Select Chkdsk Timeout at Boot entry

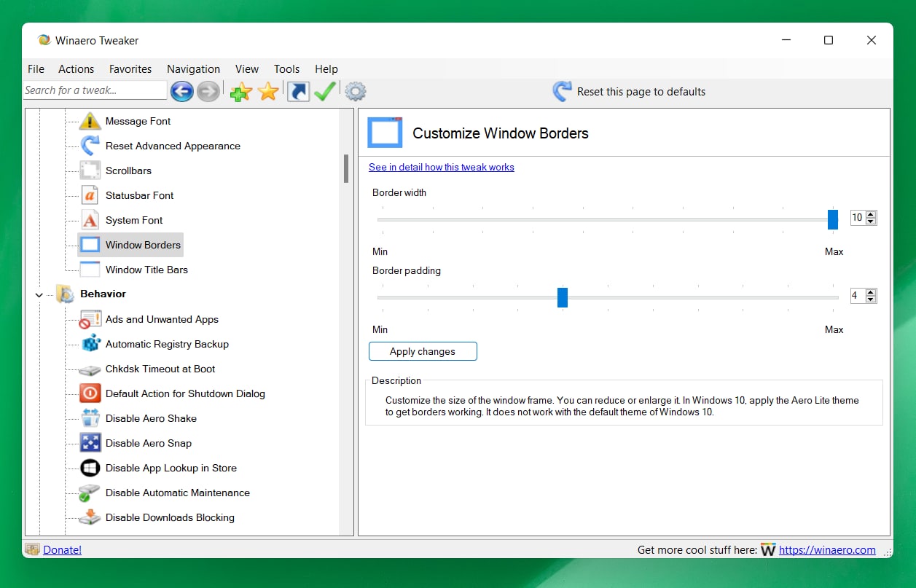coord(160,369)
